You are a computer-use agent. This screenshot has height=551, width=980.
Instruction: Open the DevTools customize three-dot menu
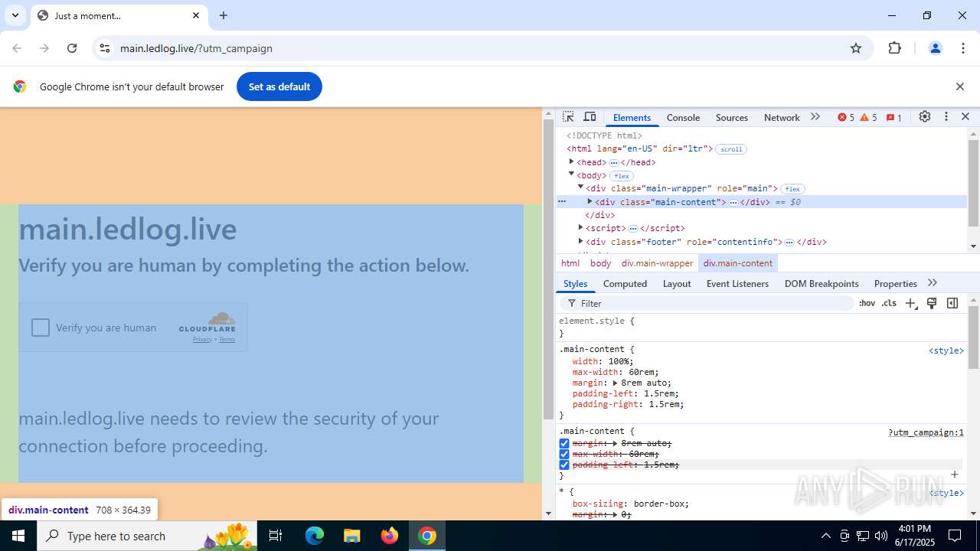click(946, 117)
